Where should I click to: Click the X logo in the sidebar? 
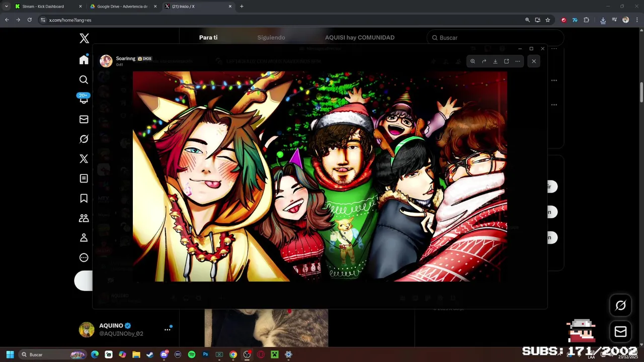coord(84,38)
